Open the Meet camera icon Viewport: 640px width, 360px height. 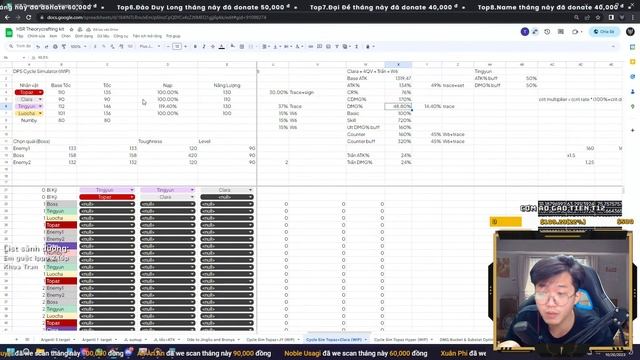click(x=576, y=31)
